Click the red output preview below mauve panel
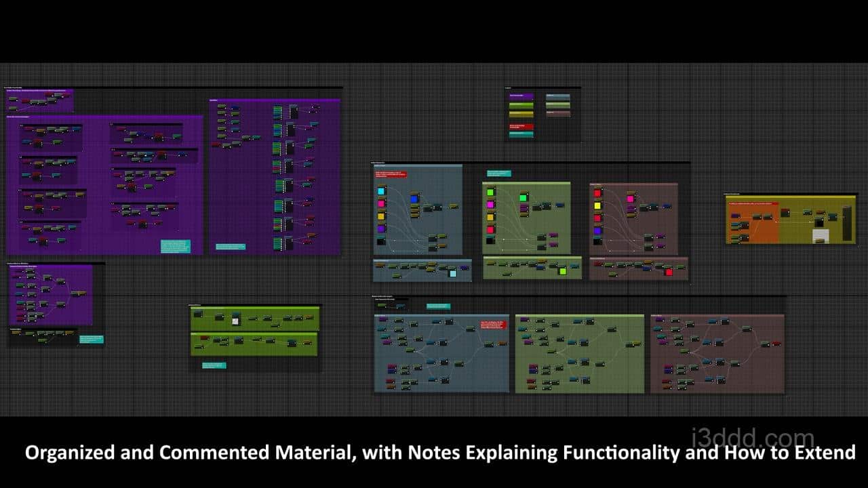 click(x=669, y=272)
